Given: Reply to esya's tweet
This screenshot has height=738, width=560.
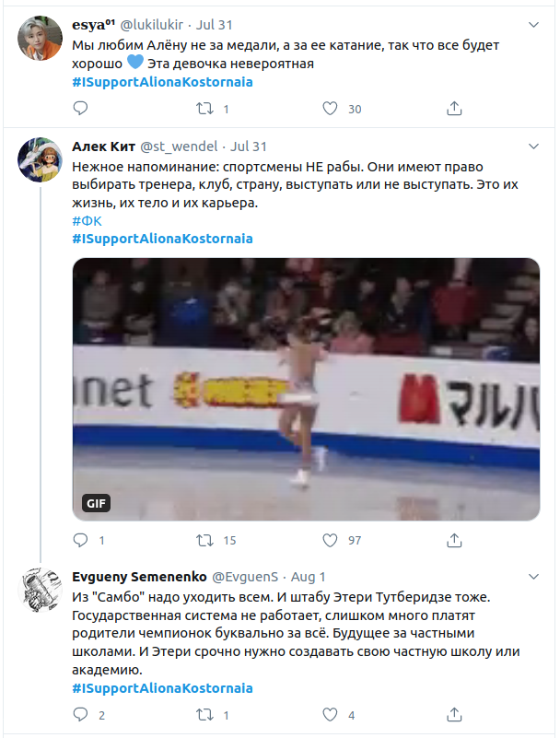Looking at the screenshot, I should tap(80, 109).
